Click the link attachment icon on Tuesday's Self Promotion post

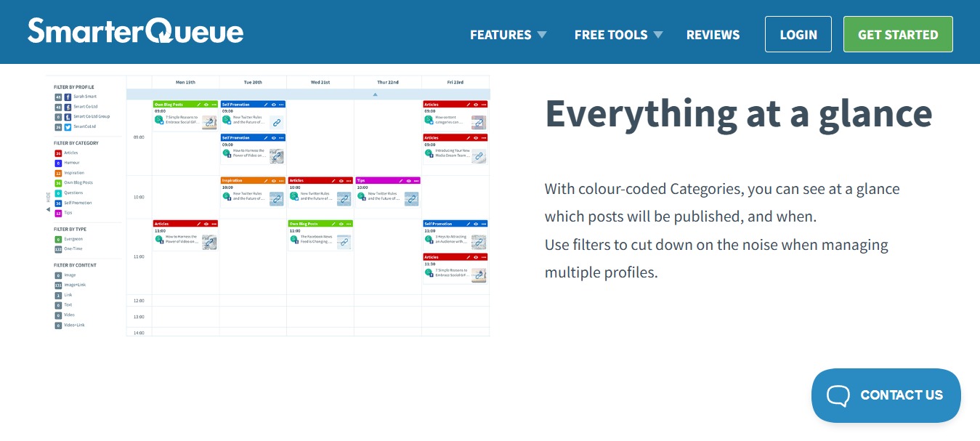pyautogui.click(x=277, y=124)
